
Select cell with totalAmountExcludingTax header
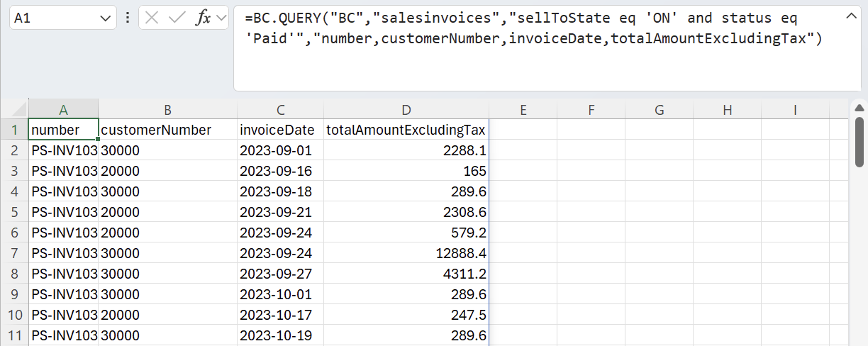(x=406, y=130)
